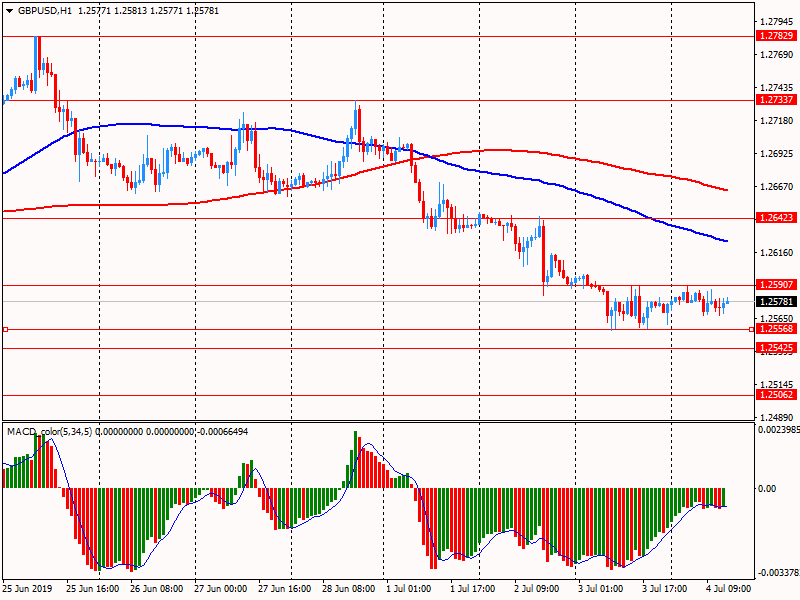
Task: Select the blue MACD signal line end
Action: (725, 507)
